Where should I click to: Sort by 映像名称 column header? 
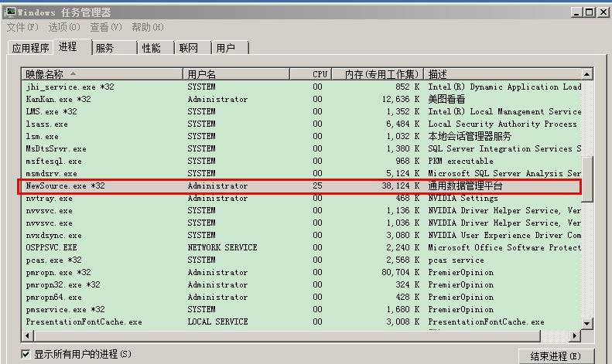(x=102, y=74)
